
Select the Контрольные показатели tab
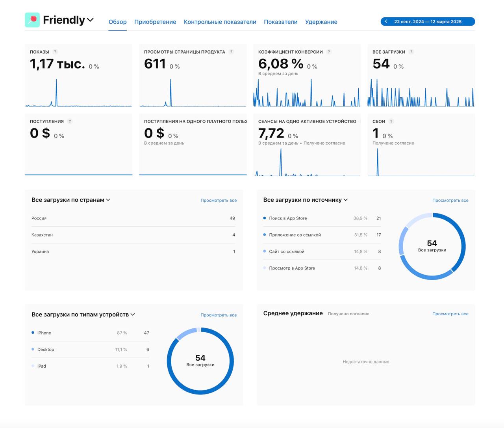[220, 22]
